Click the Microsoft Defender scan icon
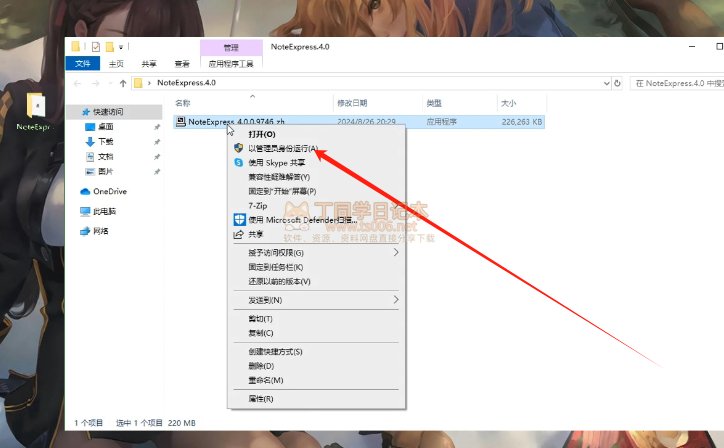Image resolution: width=724 pixels, height=448 pixels. [239, 220]
